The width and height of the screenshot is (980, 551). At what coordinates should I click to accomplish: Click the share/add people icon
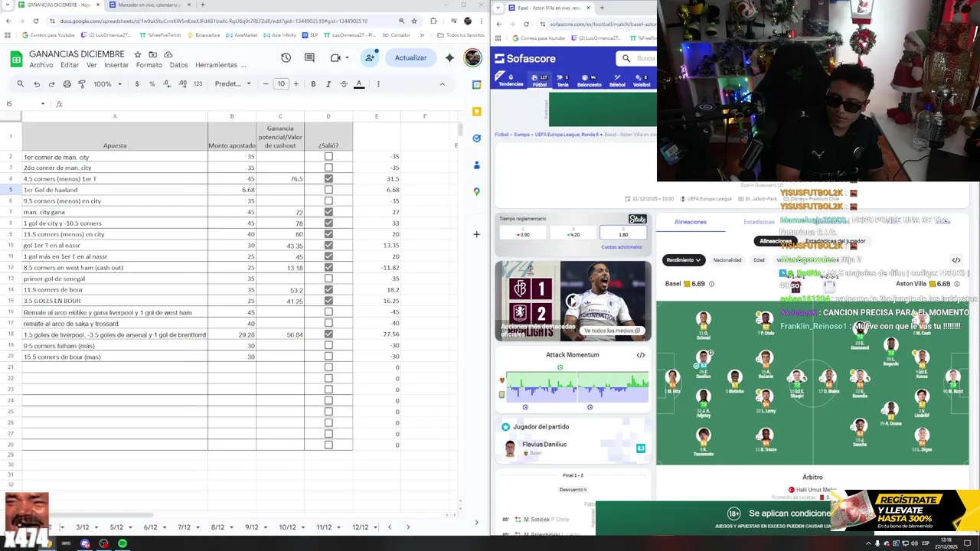pyautogui.click(x=370, y=57)
